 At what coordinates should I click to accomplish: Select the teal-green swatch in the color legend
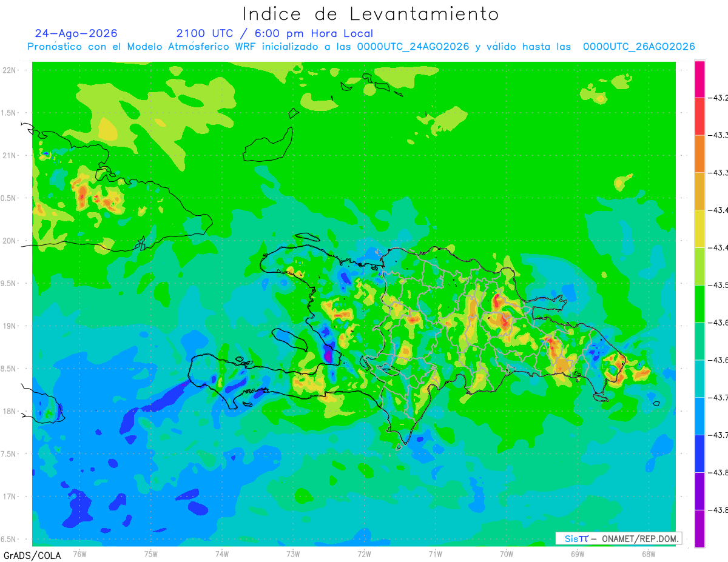tap(699, 341)
